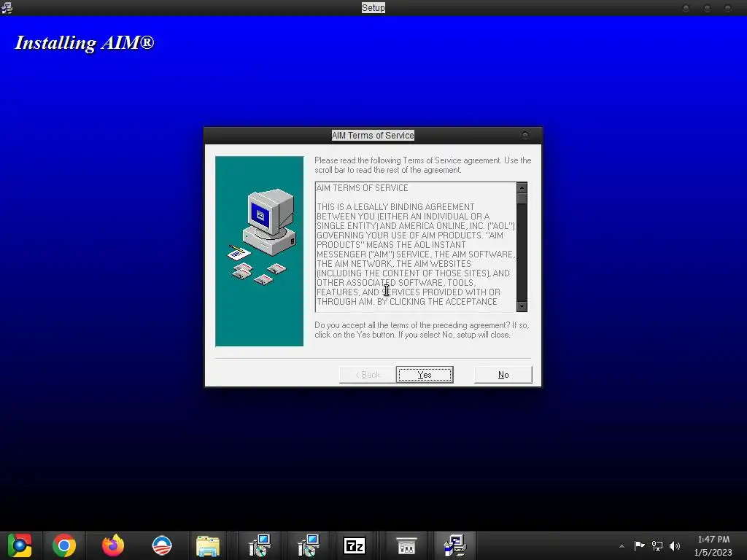Open File Explorer folder icon in taskbar
Viewport: 747px width, 560px height.
pyautogui.click(x=208, y=545)
